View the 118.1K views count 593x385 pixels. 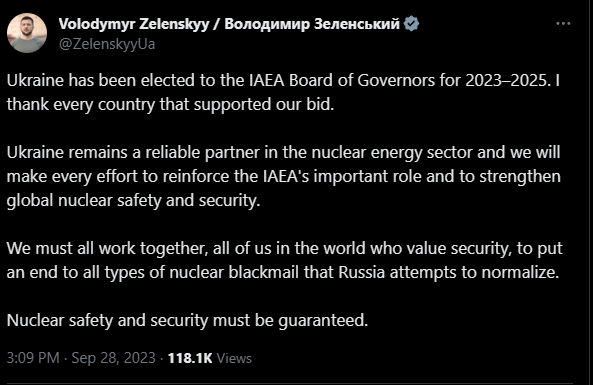[x=190, y=358]
